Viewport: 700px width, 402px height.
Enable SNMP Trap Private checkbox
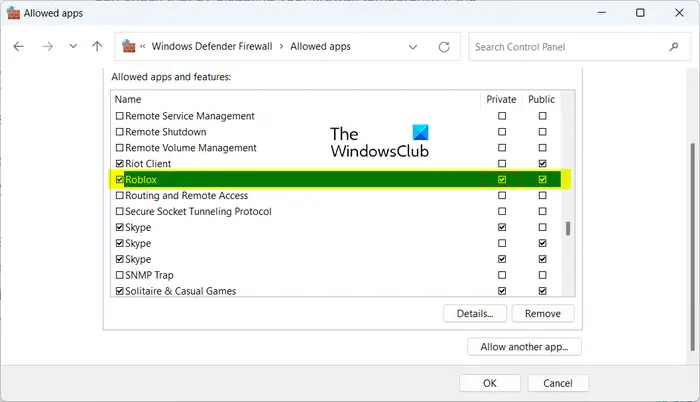click(502, 275)
